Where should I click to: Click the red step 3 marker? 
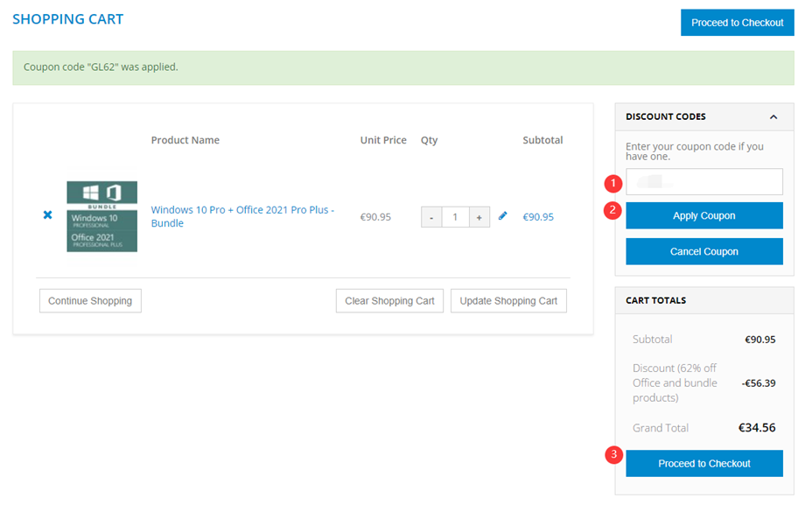[614, 454]
